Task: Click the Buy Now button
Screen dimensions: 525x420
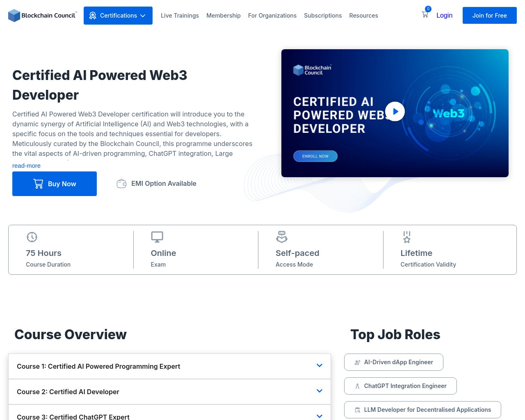Action: [x=55, y=184]
